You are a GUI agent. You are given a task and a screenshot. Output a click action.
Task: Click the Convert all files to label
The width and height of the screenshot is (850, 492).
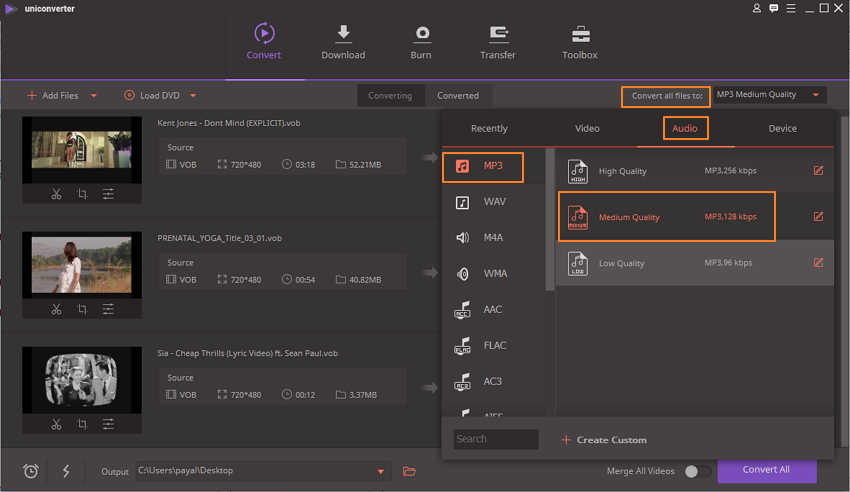pyautogui.click(x=666, y=96)
